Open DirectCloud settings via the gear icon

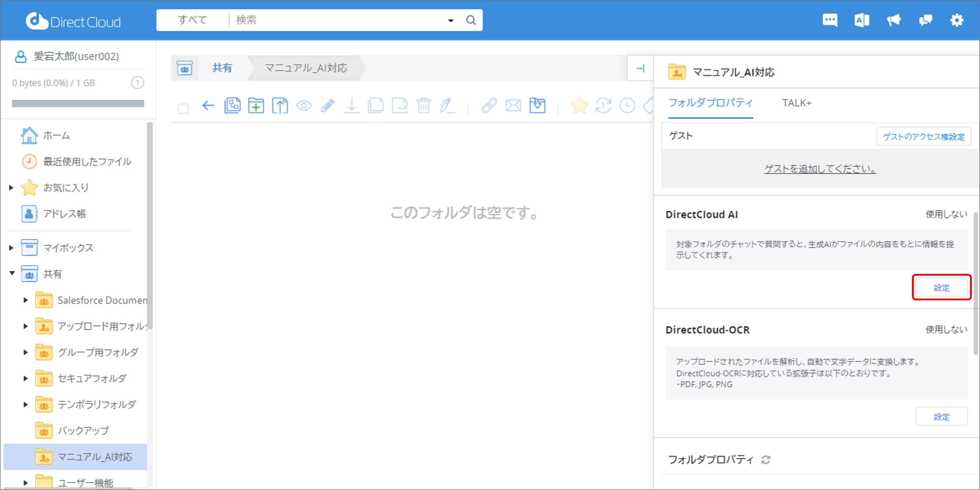(957, 20)
